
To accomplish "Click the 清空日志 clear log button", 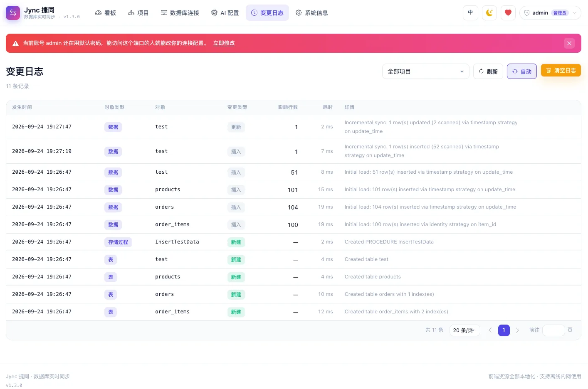I will tap(561, 71).
